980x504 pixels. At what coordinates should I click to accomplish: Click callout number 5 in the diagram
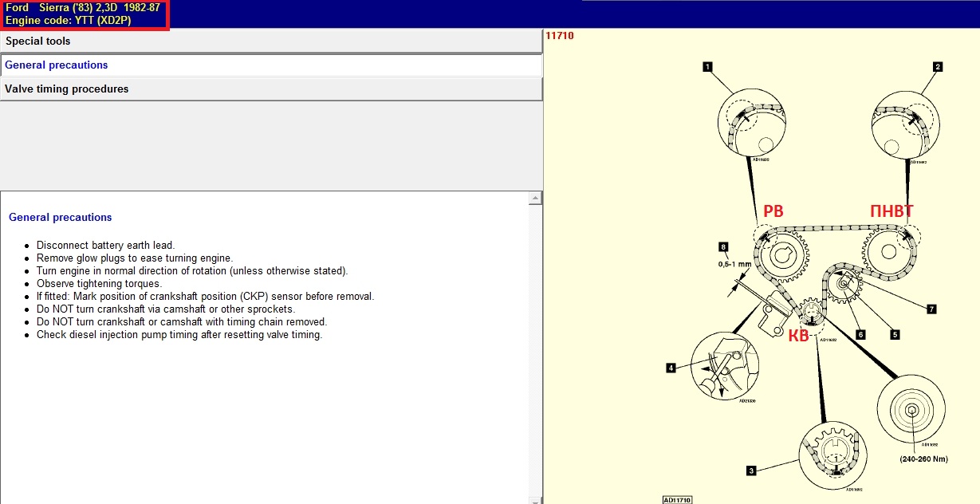point(895,335)
